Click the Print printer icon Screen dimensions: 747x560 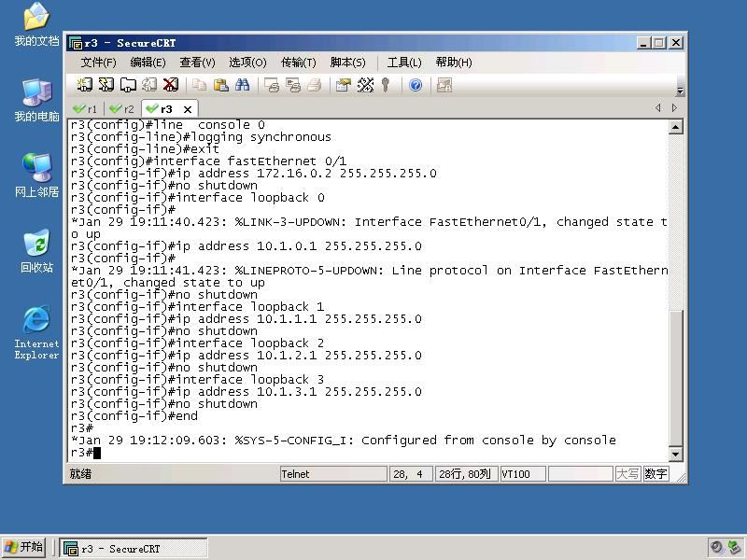pos(315,85)
